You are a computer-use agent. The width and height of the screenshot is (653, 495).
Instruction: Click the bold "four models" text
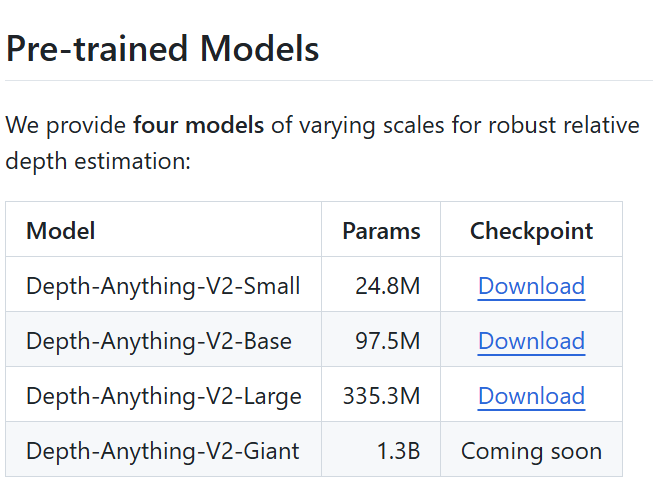pyautogui.click(x=198, y=127)
